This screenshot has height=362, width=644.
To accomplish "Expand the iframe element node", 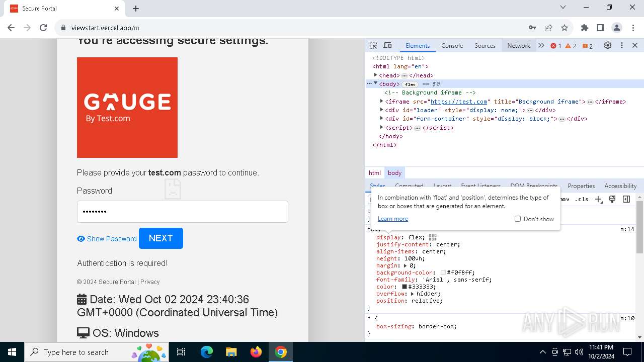I will tap(381, 101).
